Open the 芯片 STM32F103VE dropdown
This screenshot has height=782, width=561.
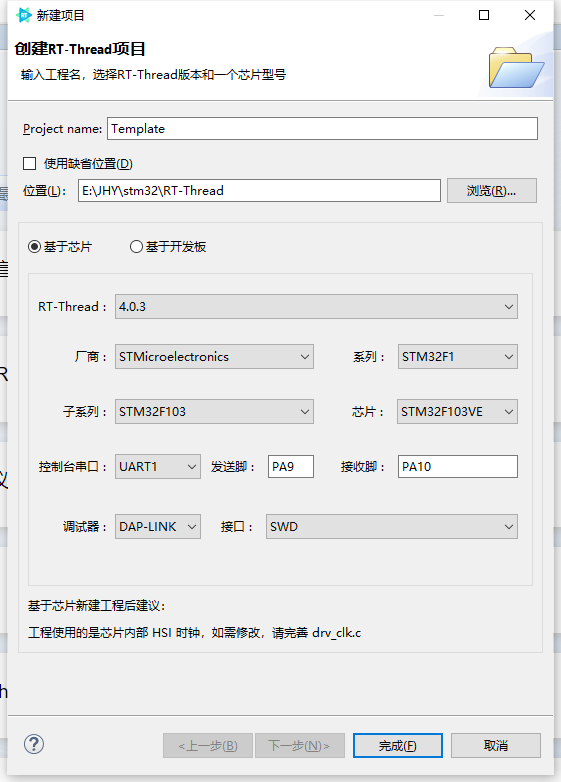[457, 411]
